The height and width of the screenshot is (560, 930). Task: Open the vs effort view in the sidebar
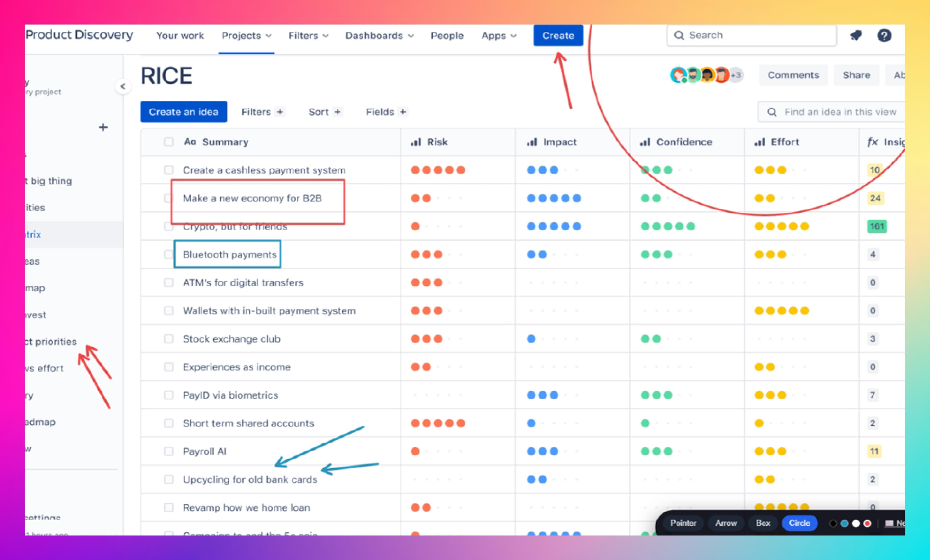tap(44, 368)
